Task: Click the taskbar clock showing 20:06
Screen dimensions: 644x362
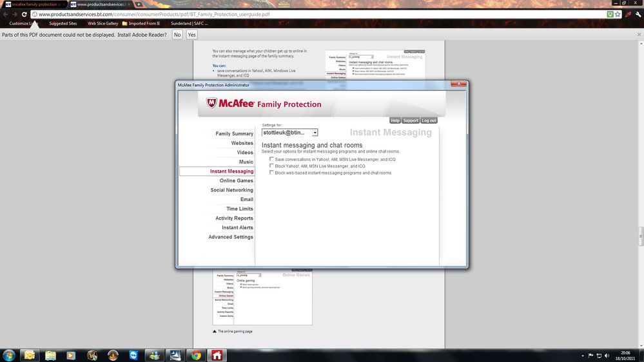Action: 625,356
